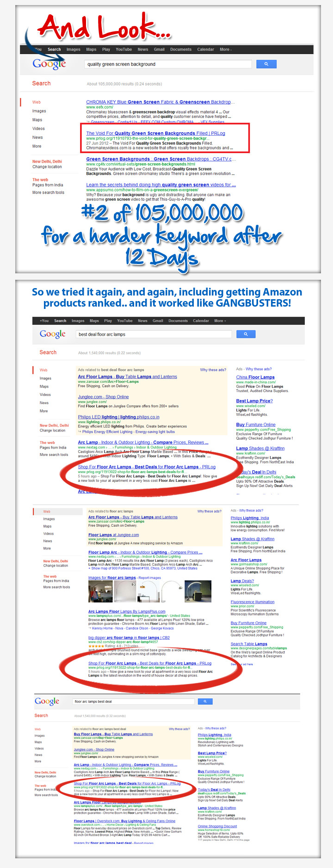Open 'Online Shopping Discount' ad link
Viewport: 333px width, 868px height.
(217, 826)
